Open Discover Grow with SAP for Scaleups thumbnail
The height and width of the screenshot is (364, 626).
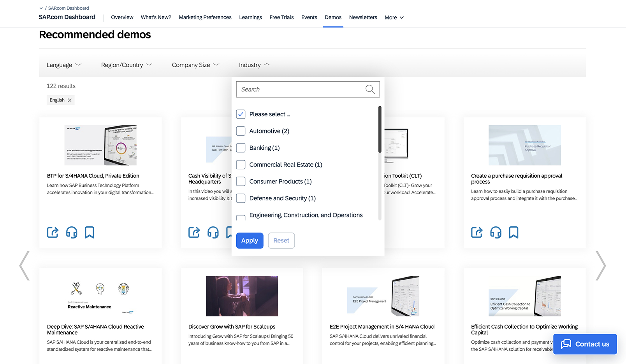click(x=242, y=296)
